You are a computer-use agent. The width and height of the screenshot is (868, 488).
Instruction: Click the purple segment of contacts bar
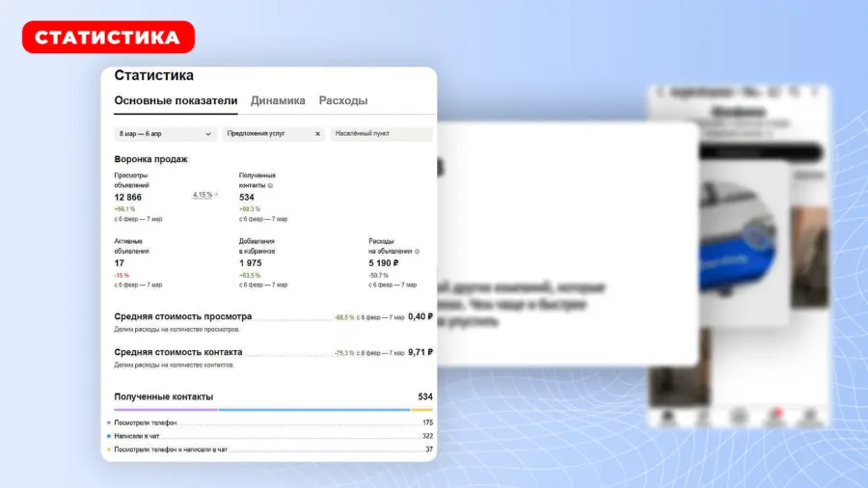point(166,410)
